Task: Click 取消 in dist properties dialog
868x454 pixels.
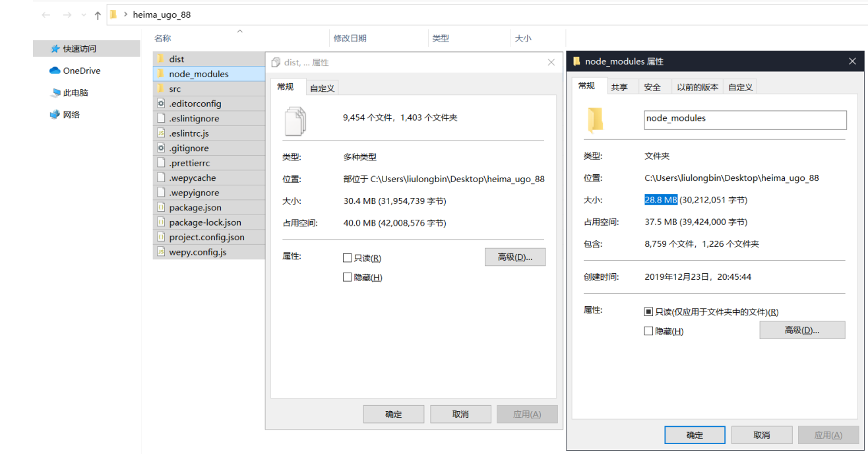Action: coord(460,414)
